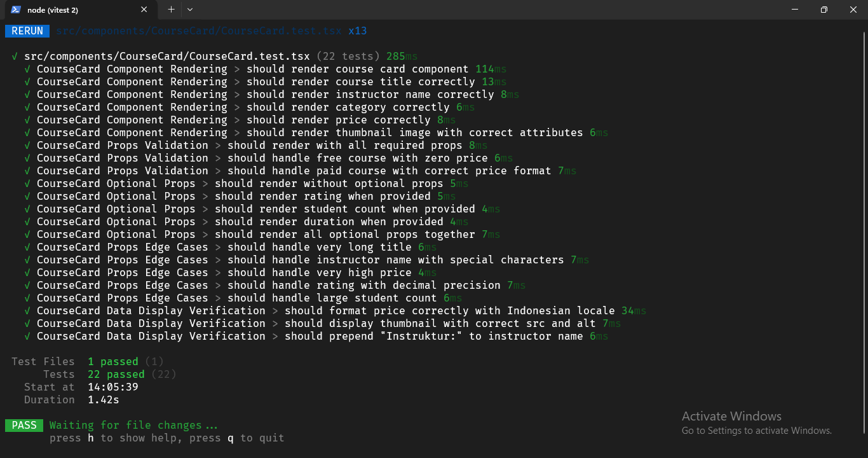Click the PowerShell icon in the tab
This screenshot has width=868, height=458.
(15, 10)
